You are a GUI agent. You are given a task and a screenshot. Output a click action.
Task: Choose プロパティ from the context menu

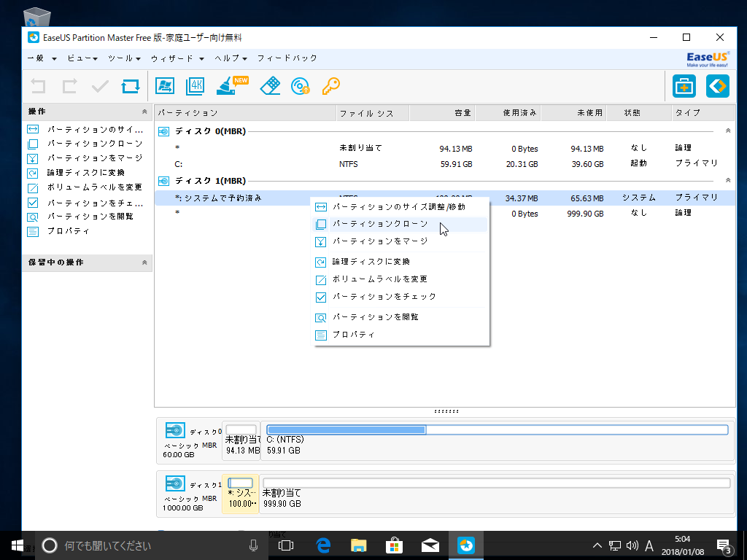(400, 335)
